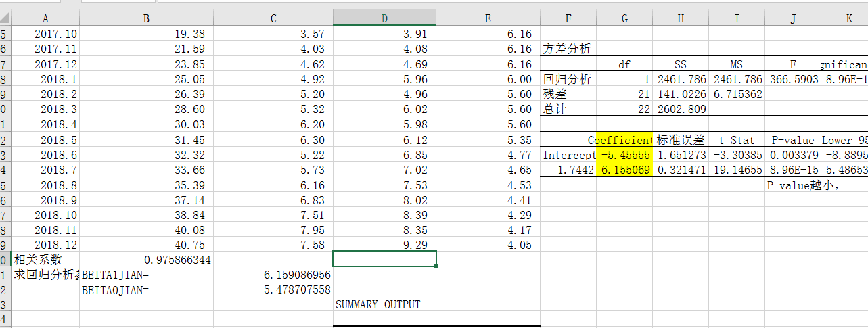868x328 pixels.
Task: Click the correlation value 0.975866344
Action: click(x=146, y=260)
